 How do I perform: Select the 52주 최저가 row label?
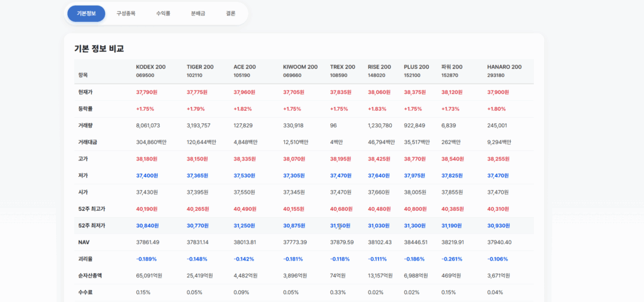(92, 226)
